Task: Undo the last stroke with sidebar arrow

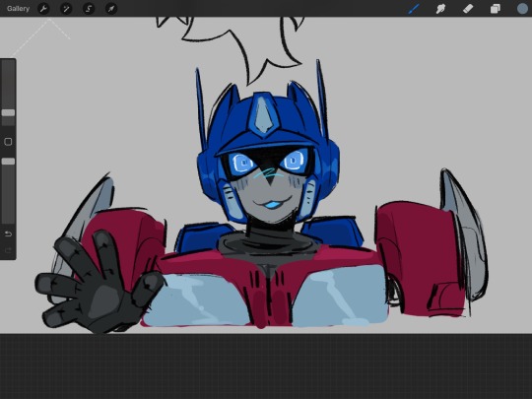Action: [8, 233]
